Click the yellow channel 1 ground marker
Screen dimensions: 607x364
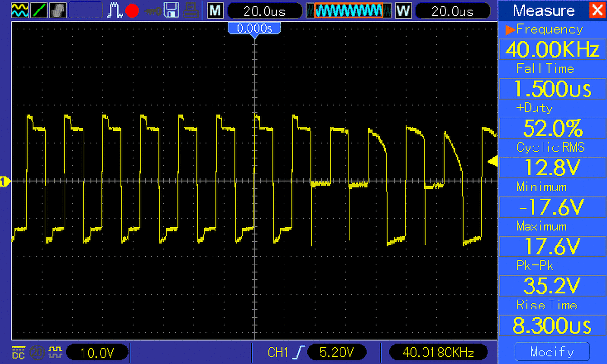click(x=5, y=181)
